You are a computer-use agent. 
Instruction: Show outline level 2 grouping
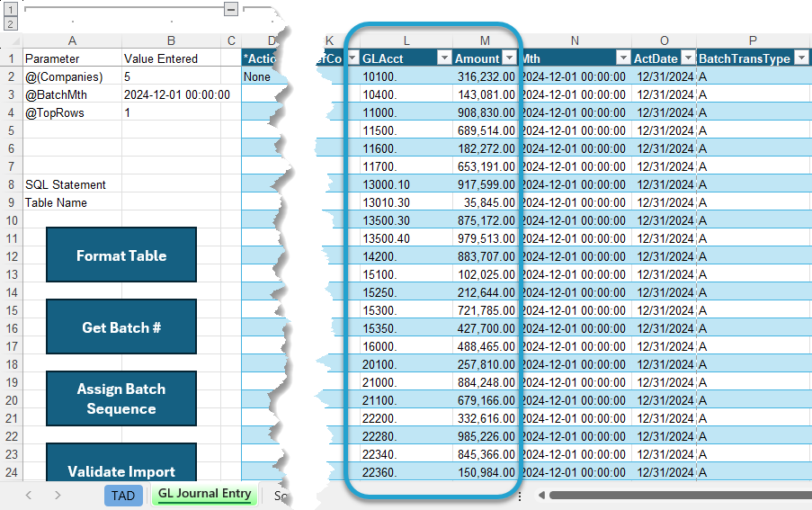point(11,23)
